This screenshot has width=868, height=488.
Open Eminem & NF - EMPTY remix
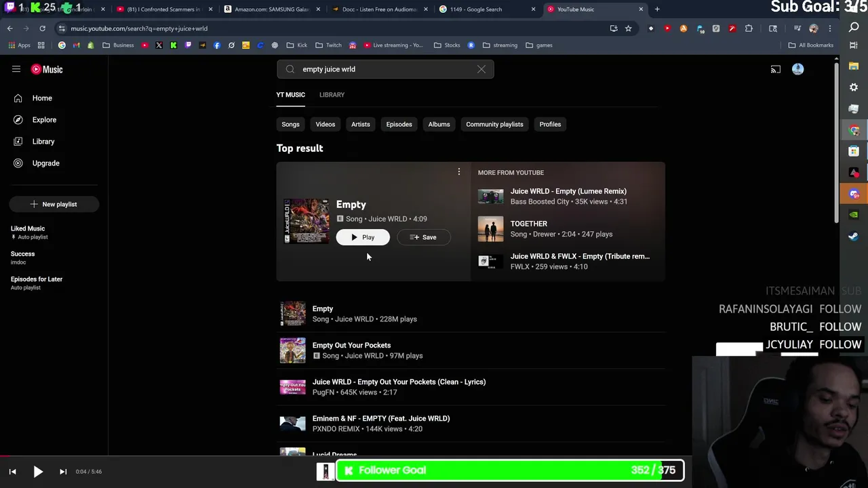coord(471,424)
